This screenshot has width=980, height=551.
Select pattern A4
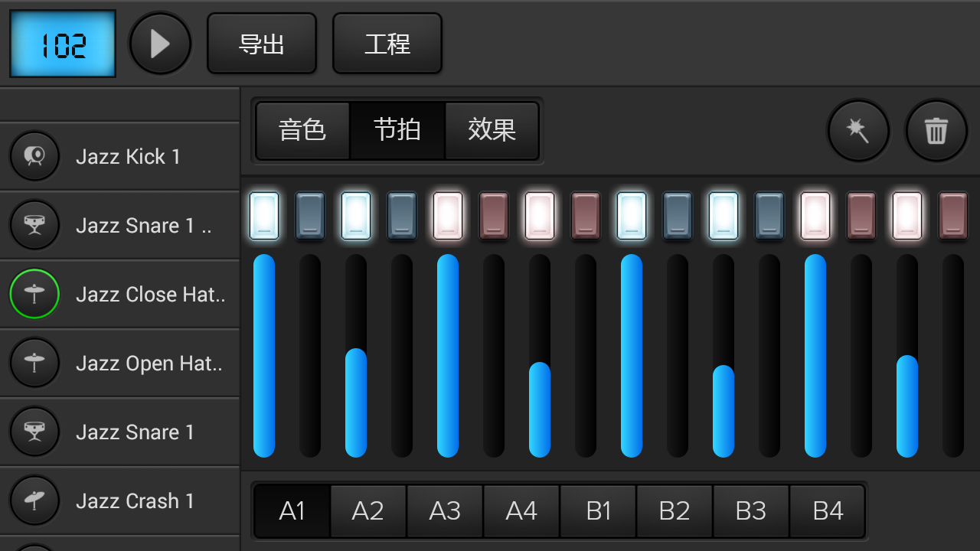(x=521, y=510)
